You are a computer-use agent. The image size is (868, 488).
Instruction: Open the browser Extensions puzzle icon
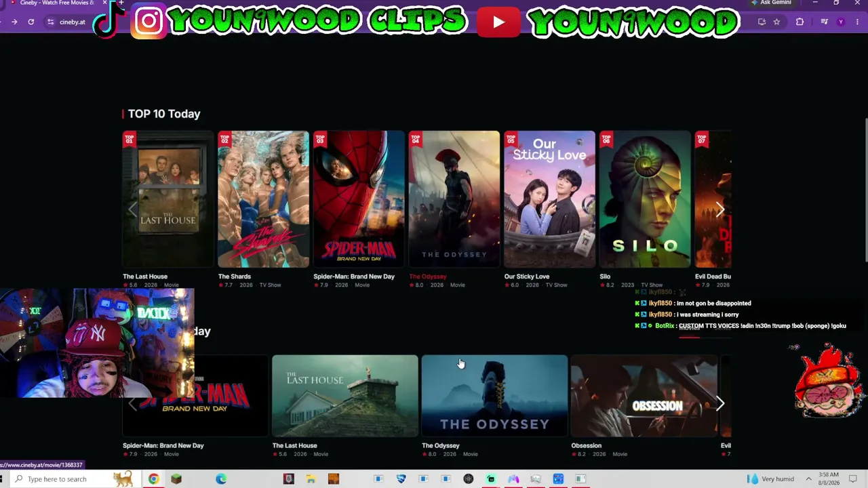tap(800, 22)
